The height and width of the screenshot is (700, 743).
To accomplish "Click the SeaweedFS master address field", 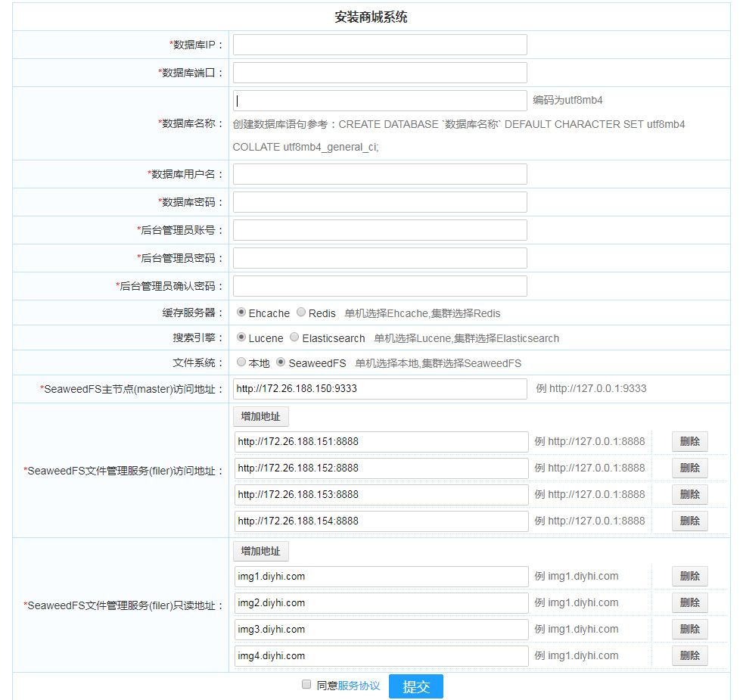I will coord(380,389).
